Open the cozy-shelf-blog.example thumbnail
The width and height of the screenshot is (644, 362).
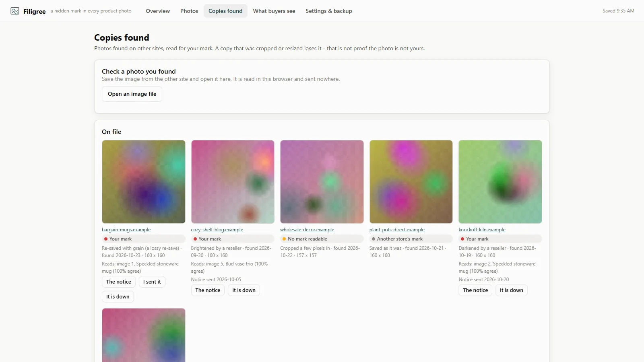point(233,182)
